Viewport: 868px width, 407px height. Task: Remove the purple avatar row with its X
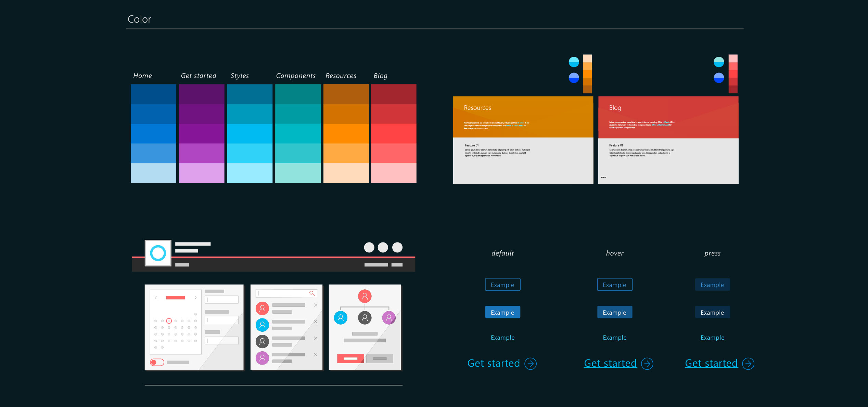[316, 355]
